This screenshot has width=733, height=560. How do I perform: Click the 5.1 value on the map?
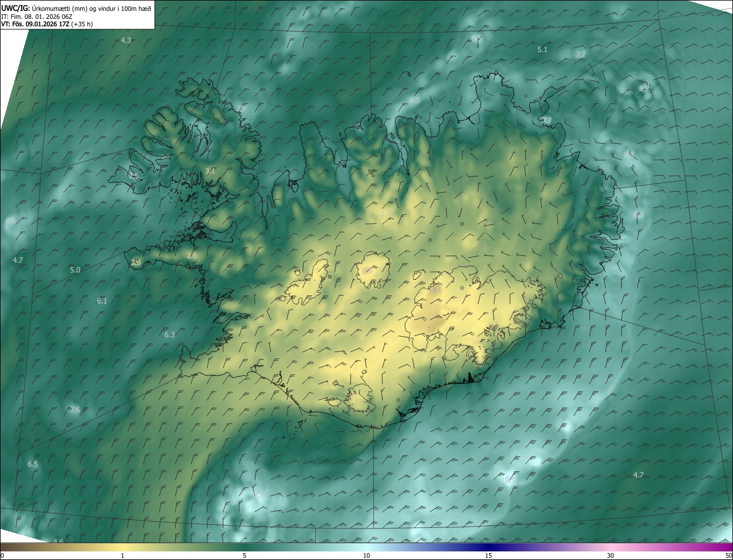pos(542,49)
